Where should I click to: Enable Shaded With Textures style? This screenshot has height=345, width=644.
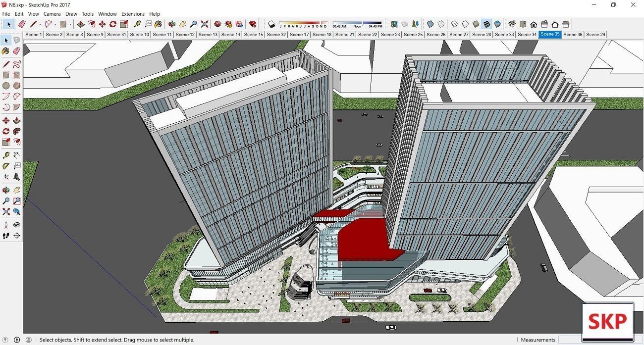click(x=487, y=24)
